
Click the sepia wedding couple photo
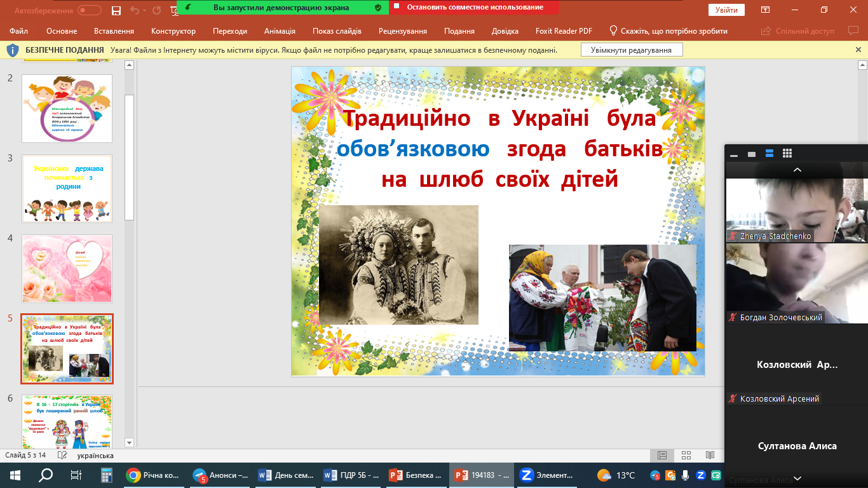(x=398, y=265)
